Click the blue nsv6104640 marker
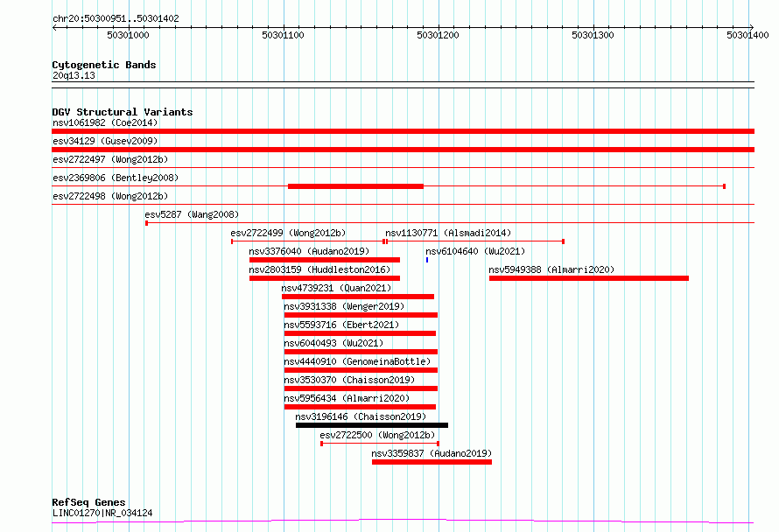This screenshot has width=779, height=532. 427,260
